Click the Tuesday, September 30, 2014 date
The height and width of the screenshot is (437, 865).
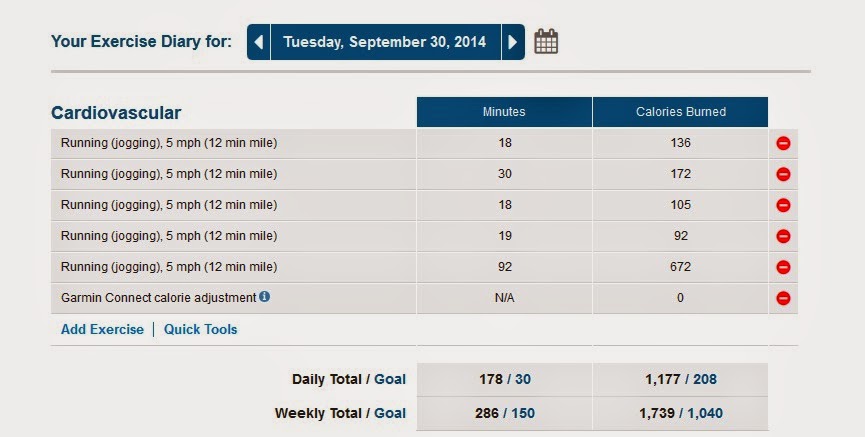coord(385,42)
